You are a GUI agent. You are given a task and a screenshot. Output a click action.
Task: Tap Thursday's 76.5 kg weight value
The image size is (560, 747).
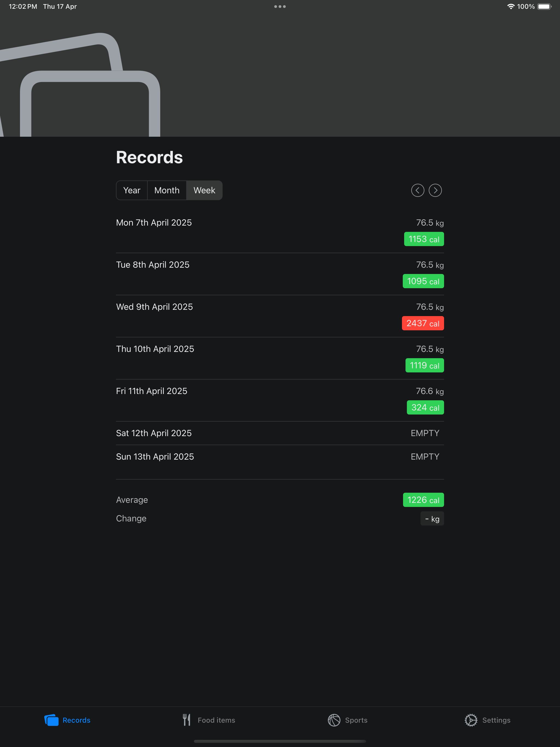[430, 349]
